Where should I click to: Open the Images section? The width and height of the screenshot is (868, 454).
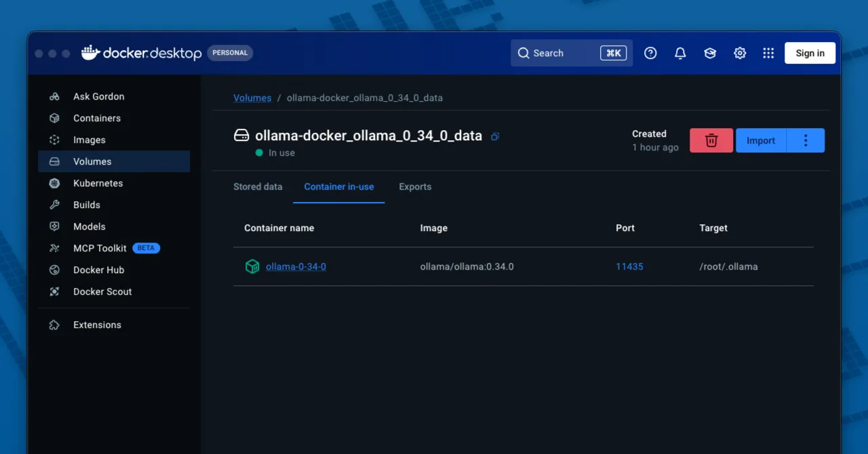(114, 140)
